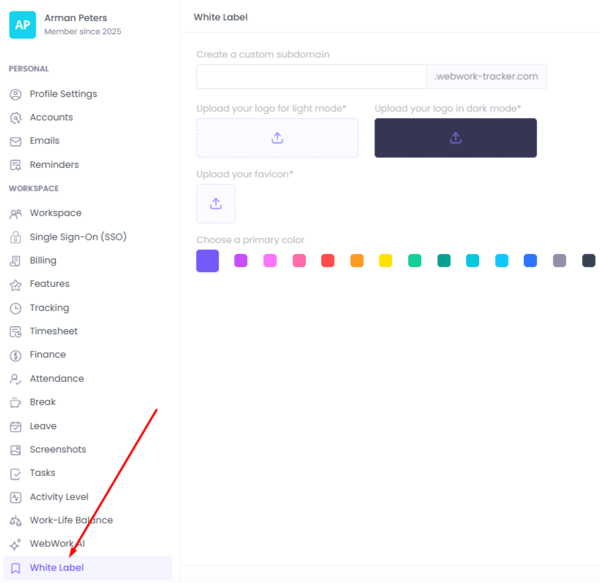Click the Emails envelope icon

(x=15, y=141)
